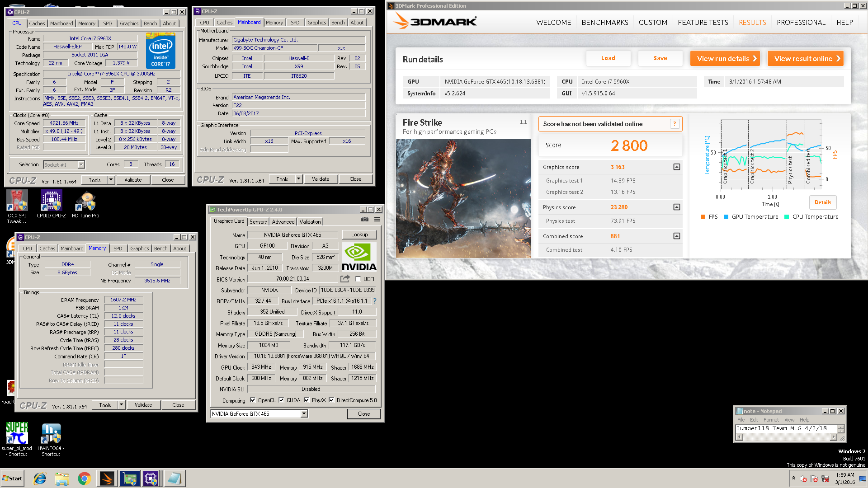Click the Notepad horizontal scrollbar
The width and height of the screenshot is (868, 488).
click(x=786, y=437)
